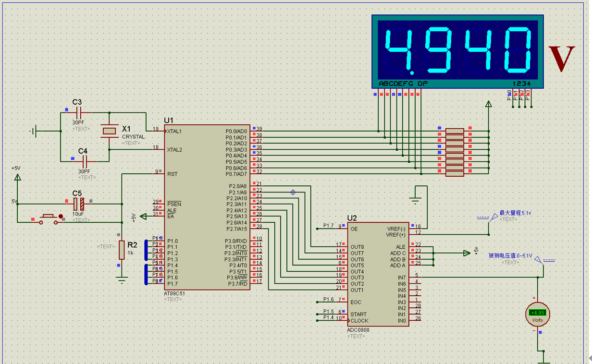Click the P1.7 terminal label beside OE
Screen dimensions: 592x364
coord(328,226)
